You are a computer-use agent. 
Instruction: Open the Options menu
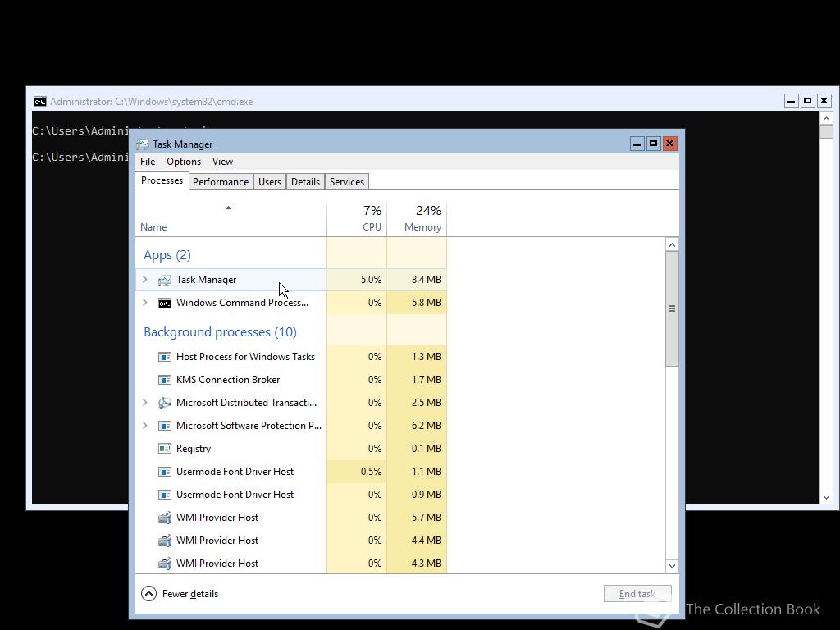click(x=184, y=162)
